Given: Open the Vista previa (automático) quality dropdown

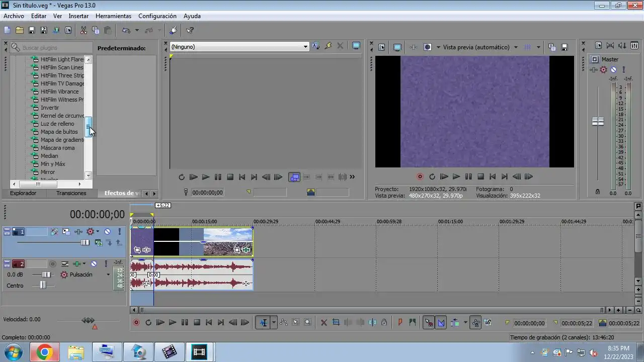Looking at the screenshot, I should click(x=516, y=47).
